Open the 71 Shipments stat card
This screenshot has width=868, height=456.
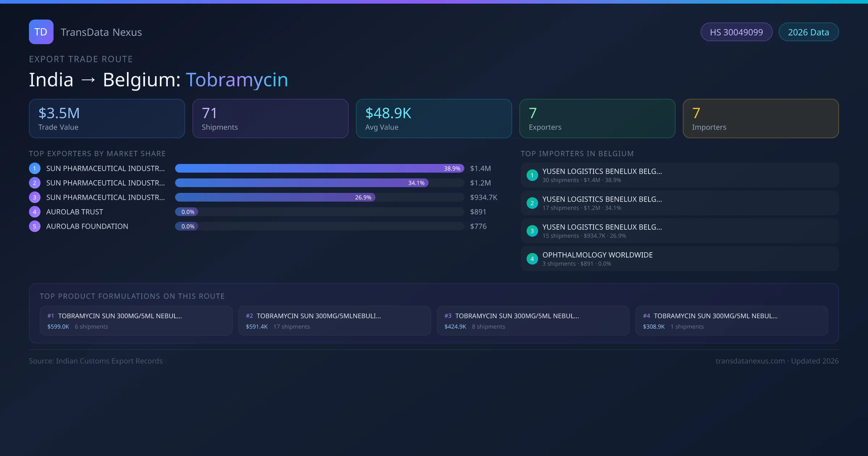[270, 118]
